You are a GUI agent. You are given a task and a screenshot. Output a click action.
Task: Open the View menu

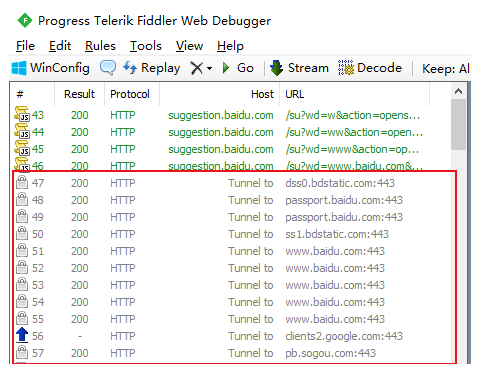click(189, 46)
